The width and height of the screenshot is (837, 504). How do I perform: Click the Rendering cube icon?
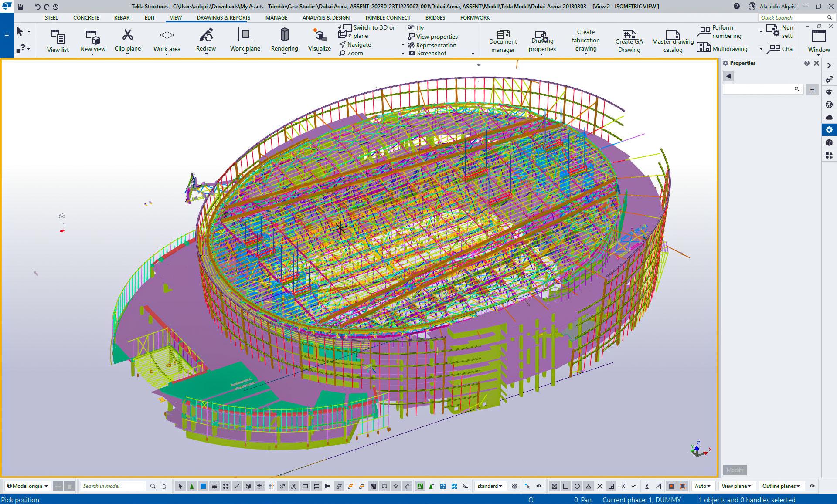(x=284, y=35)
